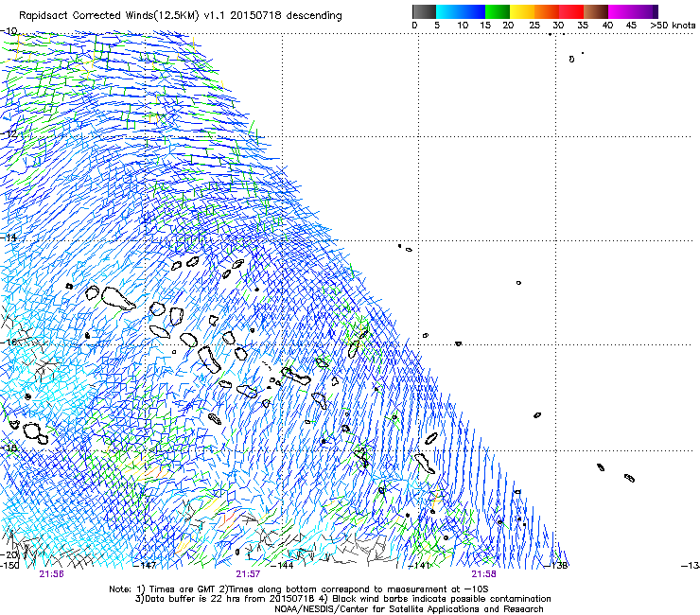The image size is (700, 615).
Task: Click the -147 longitude label
Action: [145, 565]
